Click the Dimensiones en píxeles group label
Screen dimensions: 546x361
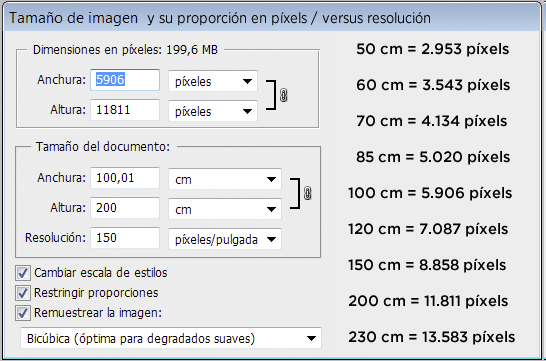coord(125,50)
